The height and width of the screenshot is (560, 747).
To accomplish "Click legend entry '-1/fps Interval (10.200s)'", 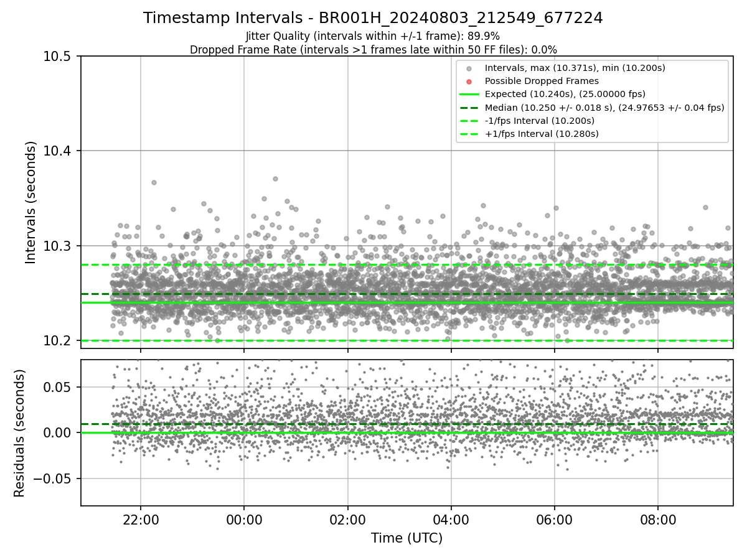I will 540,121.
